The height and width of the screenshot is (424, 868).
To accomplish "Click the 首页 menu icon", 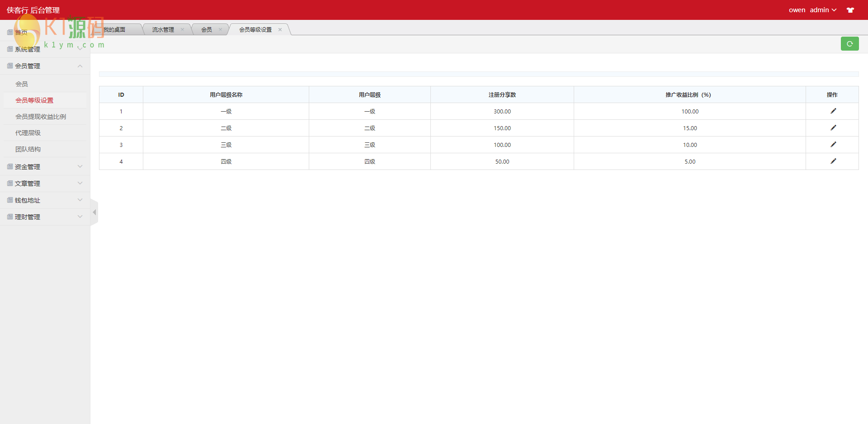I will coord(10,33).
